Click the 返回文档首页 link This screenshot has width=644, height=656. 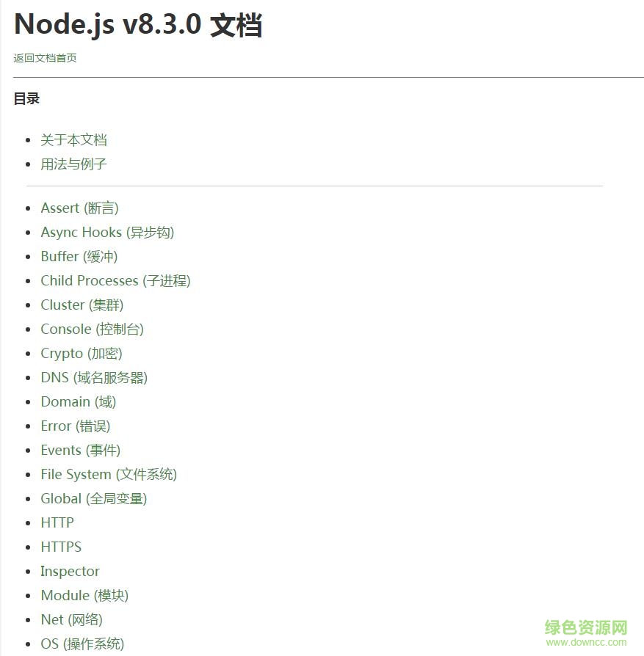[x=45, y=58]
